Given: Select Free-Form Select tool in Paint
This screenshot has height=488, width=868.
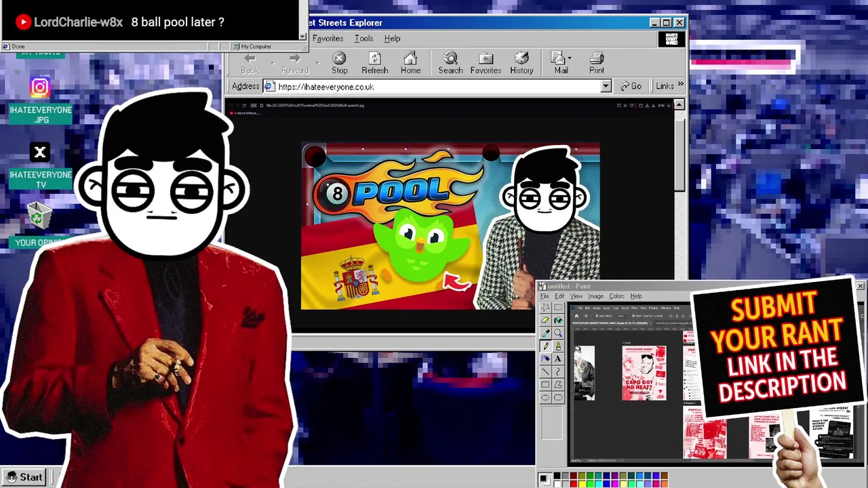Looking at the screenshot, I should (545, 308).
